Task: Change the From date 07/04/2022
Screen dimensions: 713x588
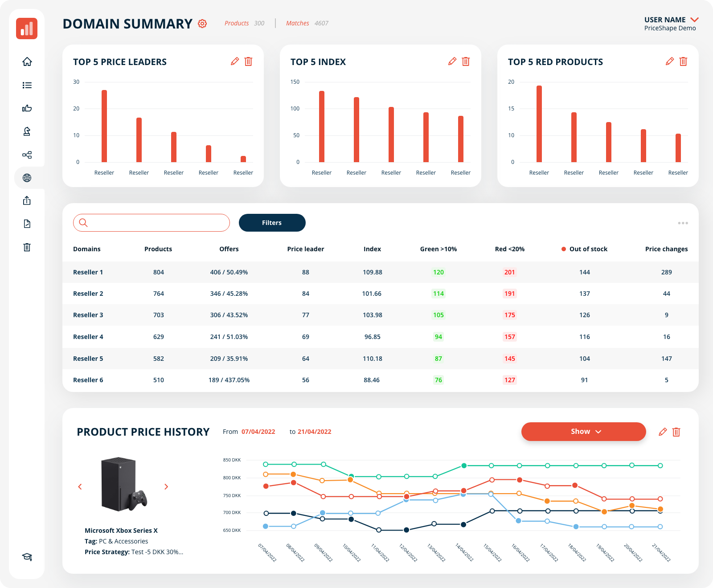Action: [258, 432]
